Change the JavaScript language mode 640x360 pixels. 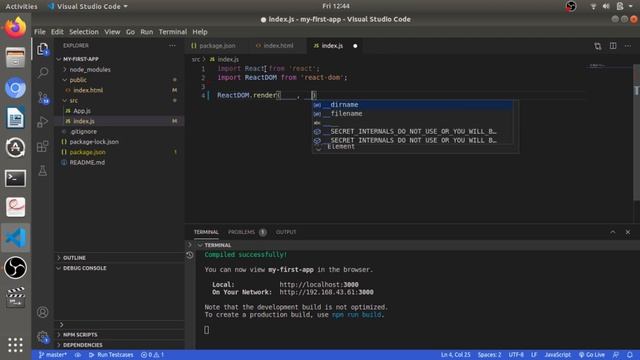(558, 355)
